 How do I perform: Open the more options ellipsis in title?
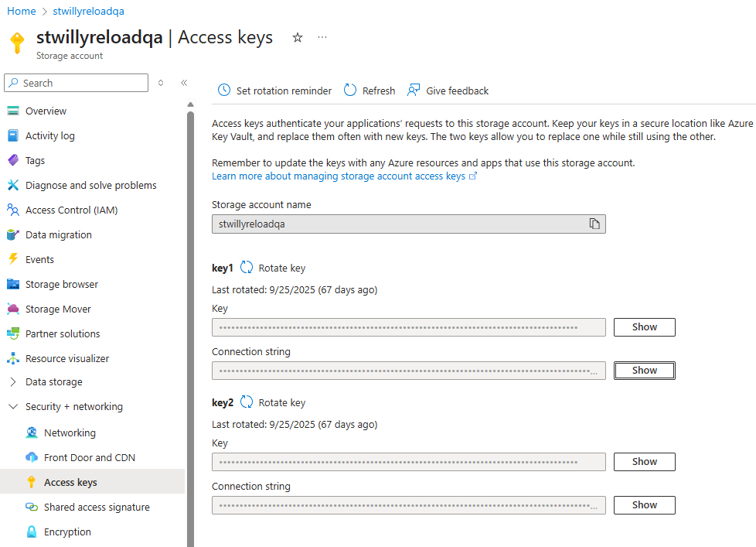(322, 38)
